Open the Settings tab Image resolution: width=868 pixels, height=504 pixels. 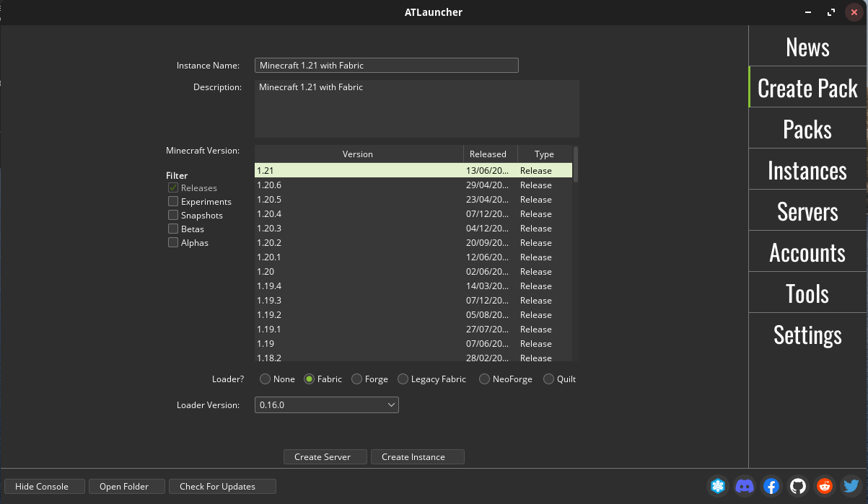coord(807,334)
